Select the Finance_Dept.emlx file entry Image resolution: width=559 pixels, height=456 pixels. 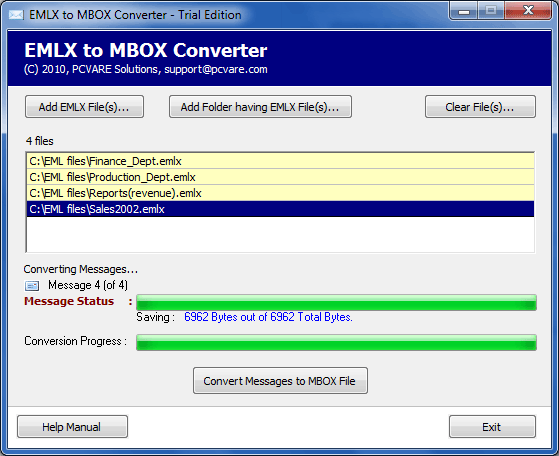click(x=280, y=161)
